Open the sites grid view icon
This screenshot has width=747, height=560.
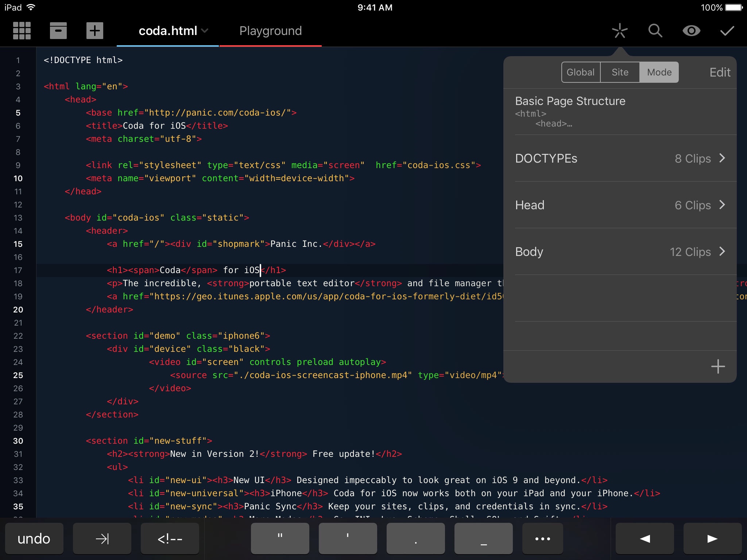click(22, 31)
